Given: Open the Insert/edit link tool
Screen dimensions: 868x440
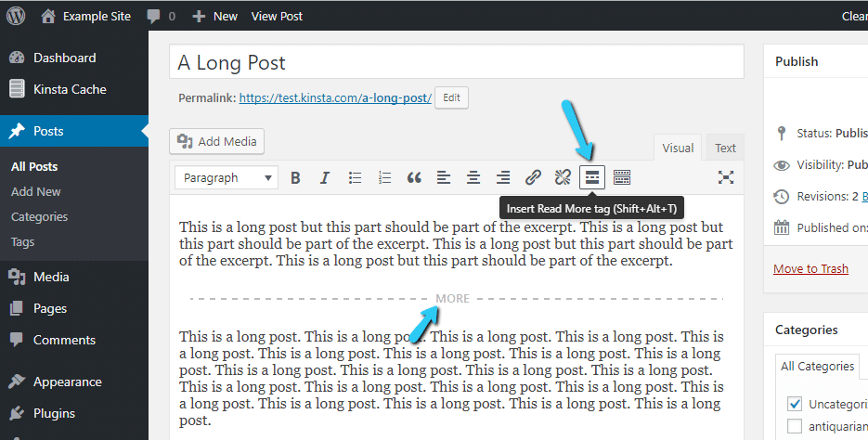Looking at the screenshot, I should point(533,177).
